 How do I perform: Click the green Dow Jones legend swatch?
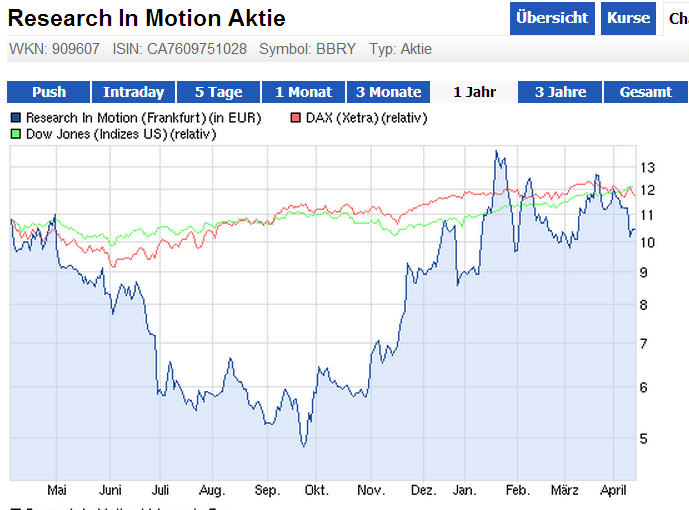click(16, 134)
